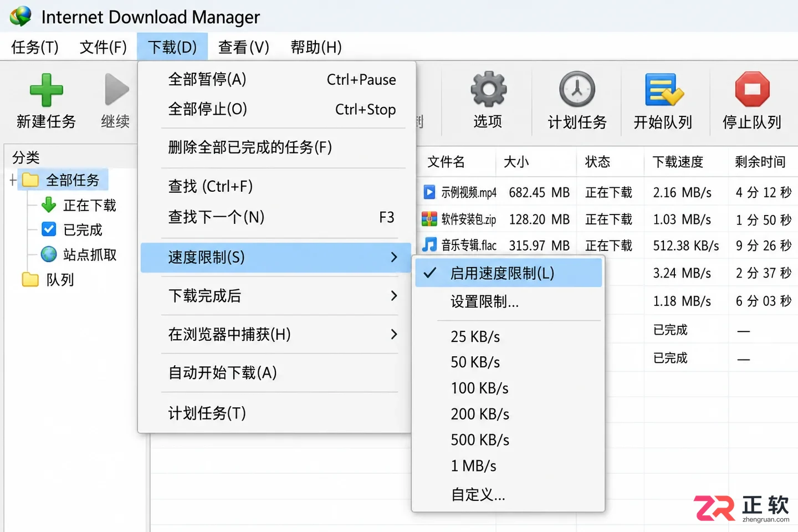This screenshot has height=532, width=798.
Task: Pick the 500 KB/s speed limit
Action: 508,439
